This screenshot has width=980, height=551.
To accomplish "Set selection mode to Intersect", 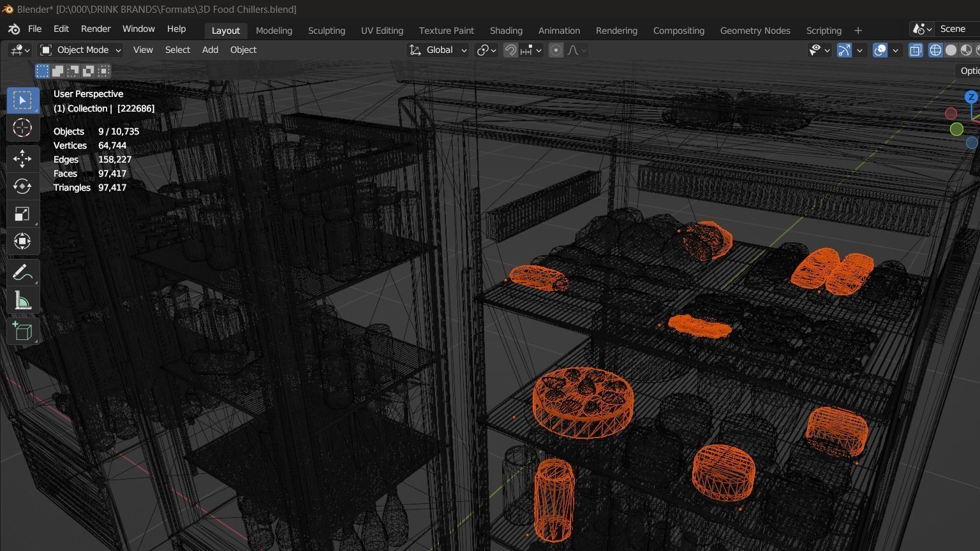I will [103, 71].
